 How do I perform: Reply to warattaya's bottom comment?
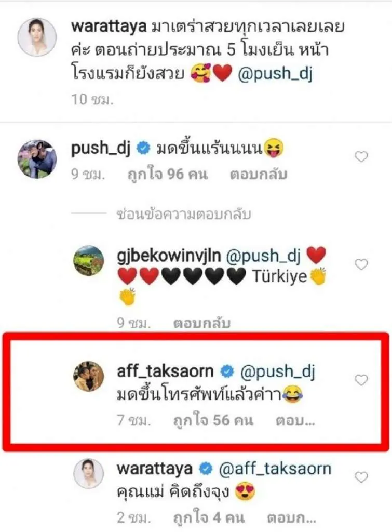291,518
